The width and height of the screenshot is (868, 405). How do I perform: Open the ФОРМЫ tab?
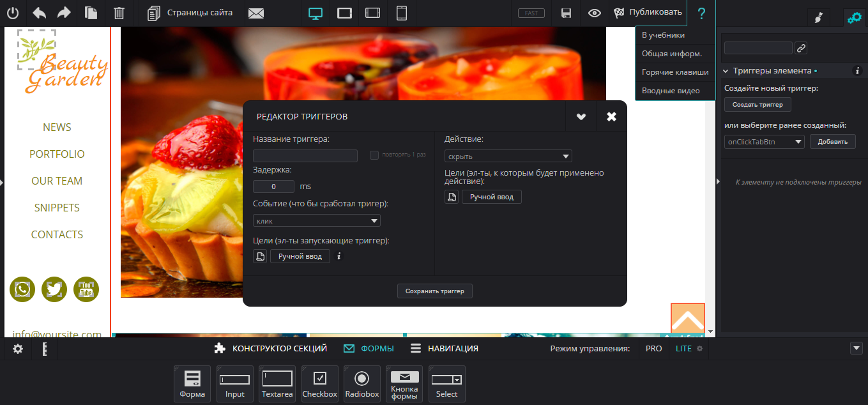[x=369, y=349]
